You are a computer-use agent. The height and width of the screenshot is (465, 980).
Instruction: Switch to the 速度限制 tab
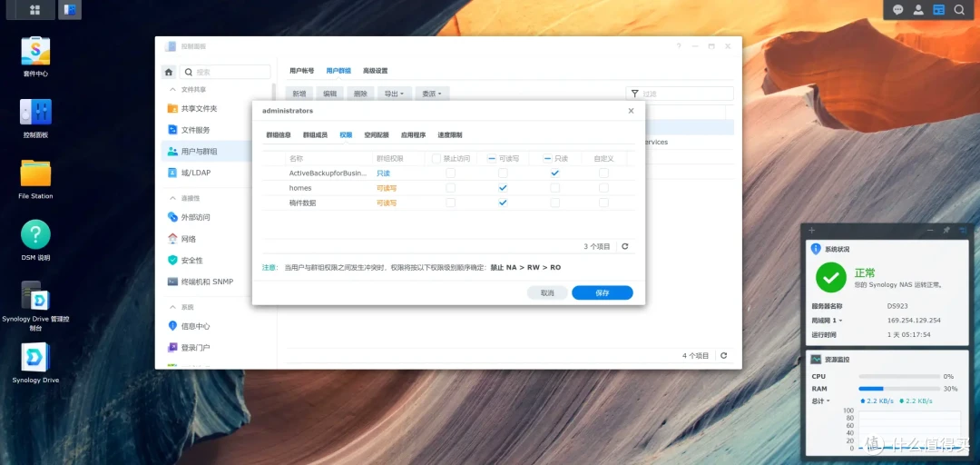(x=450, y=135)
